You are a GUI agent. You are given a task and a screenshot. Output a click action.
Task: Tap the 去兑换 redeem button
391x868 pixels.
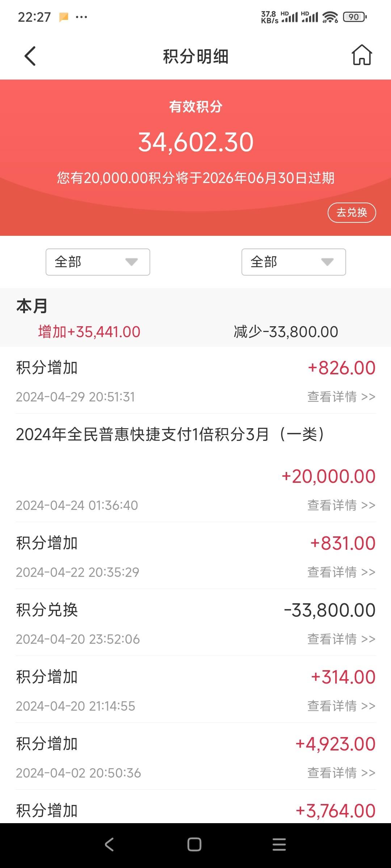pyautogui.click(x=352, y=213)
